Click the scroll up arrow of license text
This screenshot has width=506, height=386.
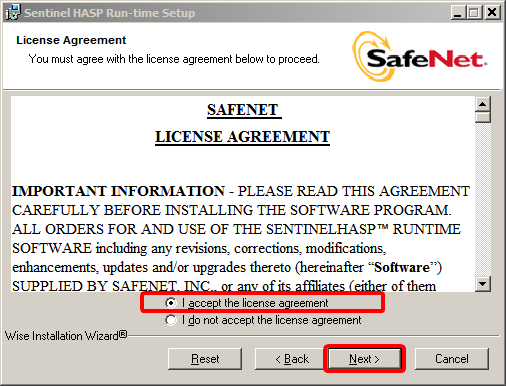(483, 104)
